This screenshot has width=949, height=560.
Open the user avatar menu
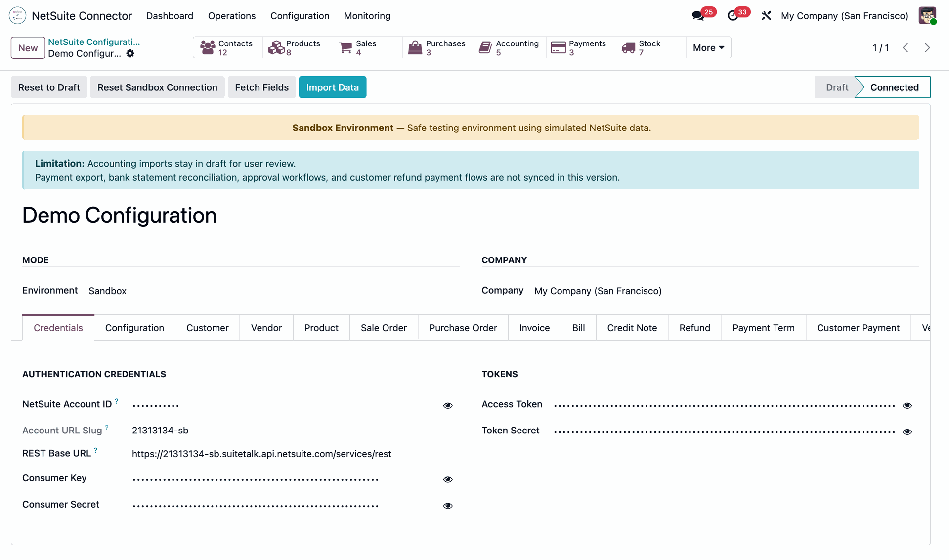(927, 16)
